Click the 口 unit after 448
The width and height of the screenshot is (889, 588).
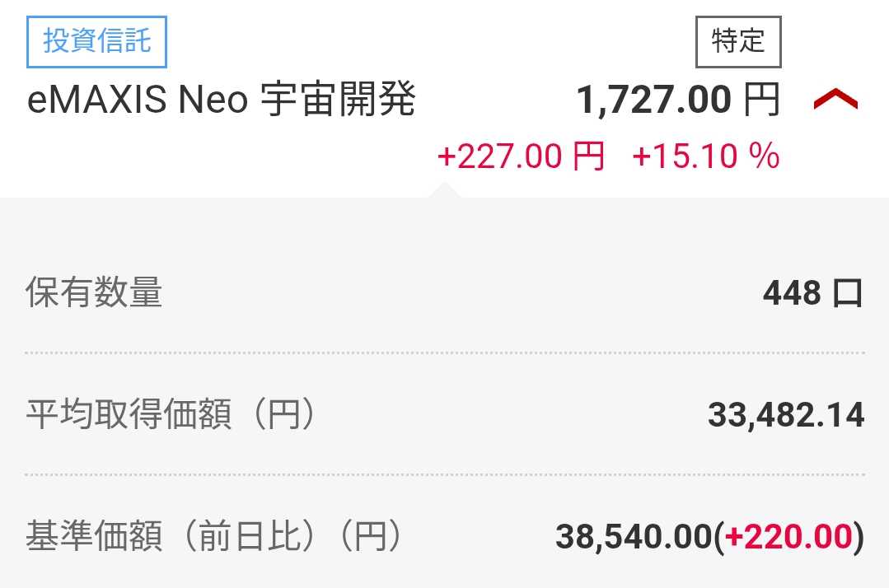click(846, 293)
